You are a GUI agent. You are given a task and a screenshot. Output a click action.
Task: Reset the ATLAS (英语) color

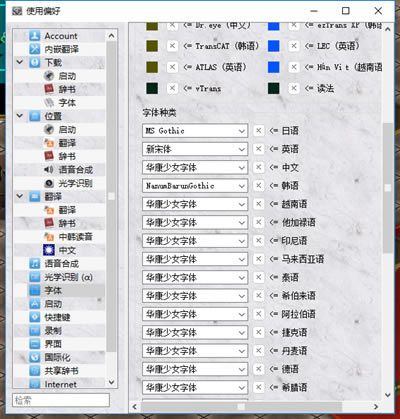[x=172, y=67]
